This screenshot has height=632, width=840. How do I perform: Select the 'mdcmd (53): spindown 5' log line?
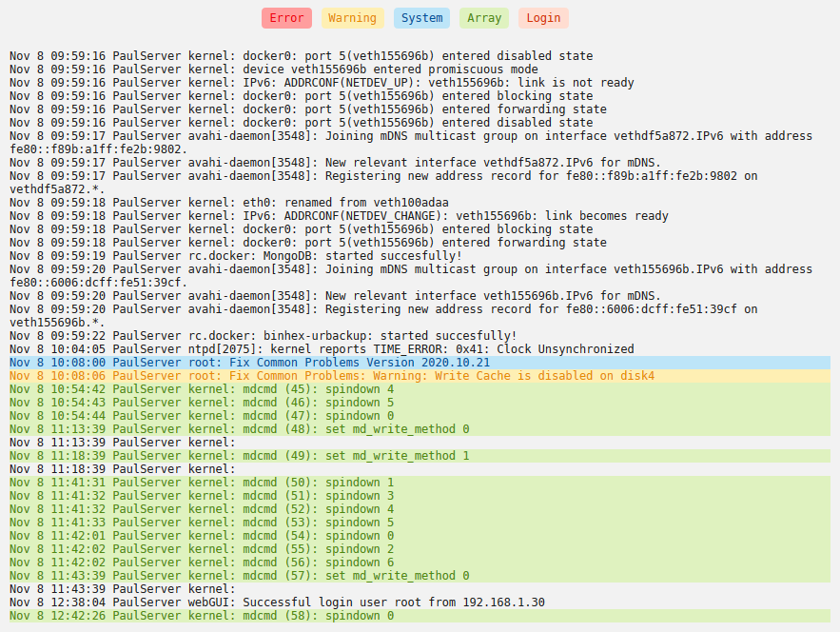click(x=420, y=523)
